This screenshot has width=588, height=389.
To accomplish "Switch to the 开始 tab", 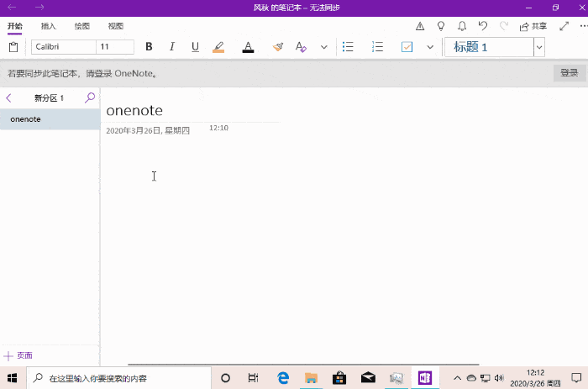I will point(15,26).
